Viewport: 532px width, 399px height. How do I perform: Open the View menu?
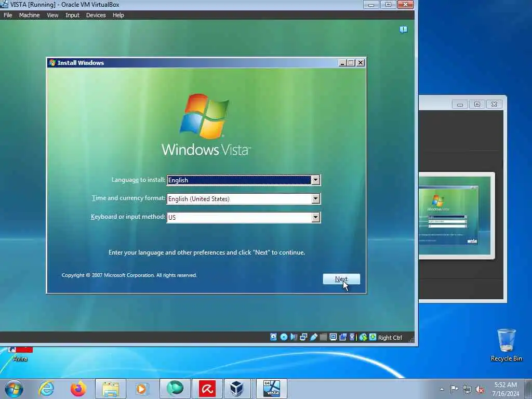[52, 15]
